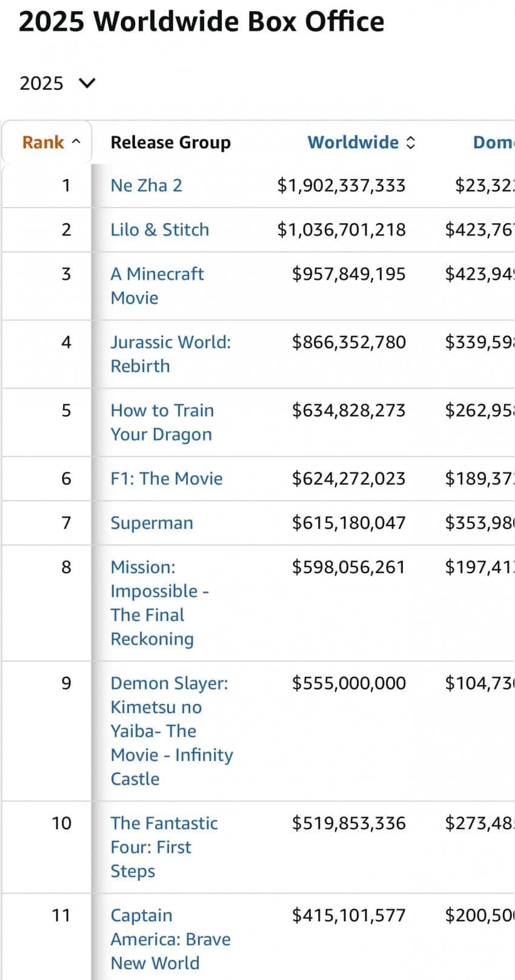The width and height of the screenshot is (515, 980).
Task: Click Ne Zha 2 worldwide gross value
Action: click(341, 185)
